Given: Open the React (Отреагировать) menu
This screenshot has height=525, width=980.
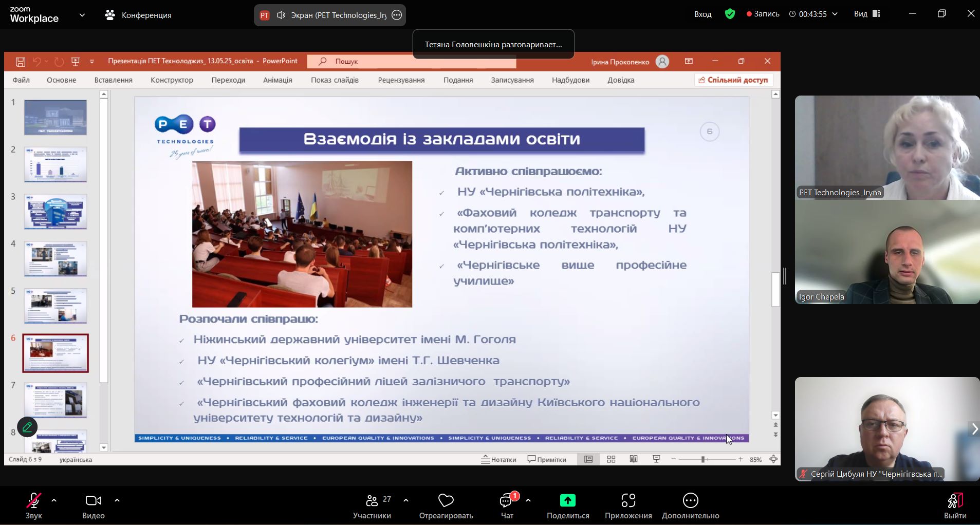Looking at the screenshot, I should click(x=446, y=505).
